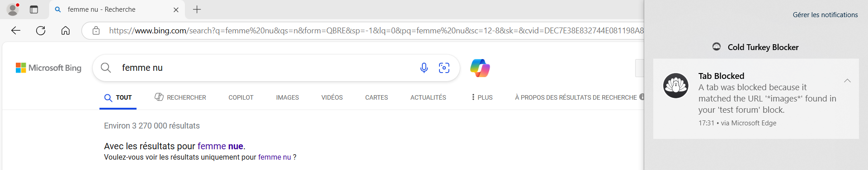
Task: Go to the browser home icon
Action: (x=66, y=31)
